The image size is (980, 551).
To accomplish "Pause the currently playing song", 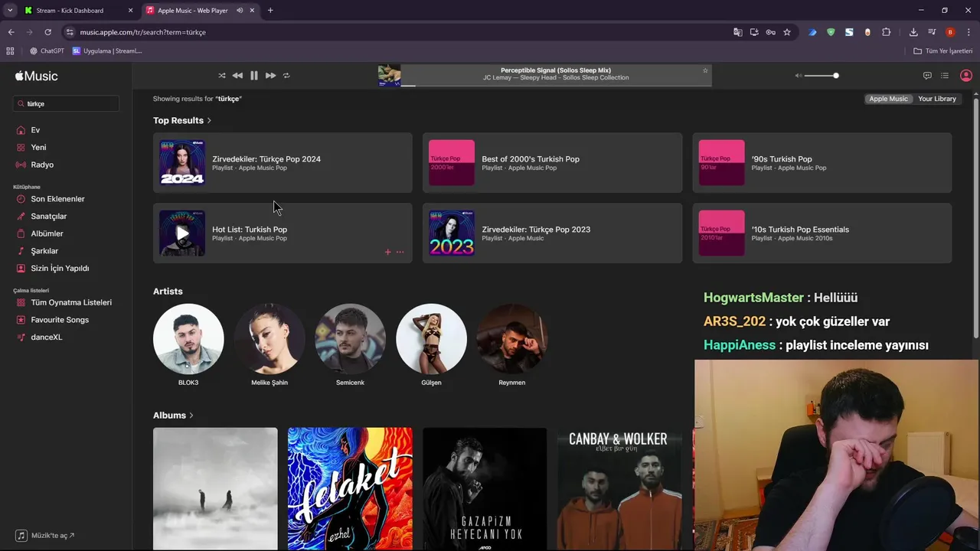I will (x=254, y=76).
